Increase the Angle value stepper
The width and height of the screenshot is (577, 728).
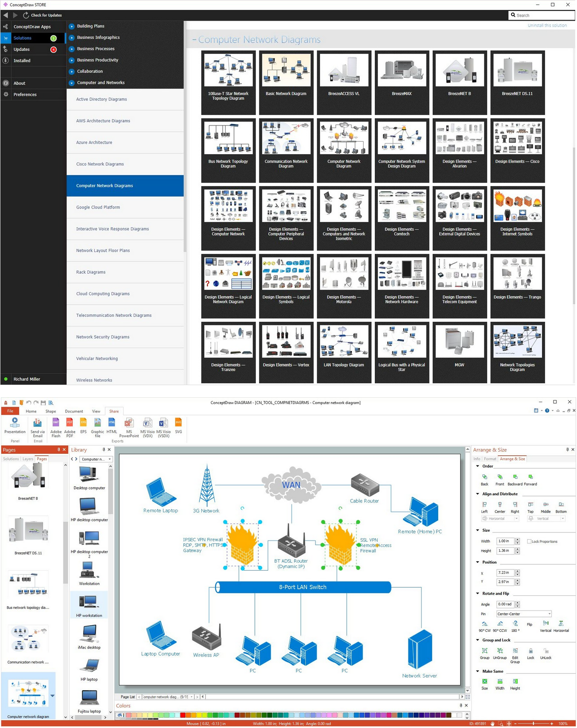pos(518,603)
